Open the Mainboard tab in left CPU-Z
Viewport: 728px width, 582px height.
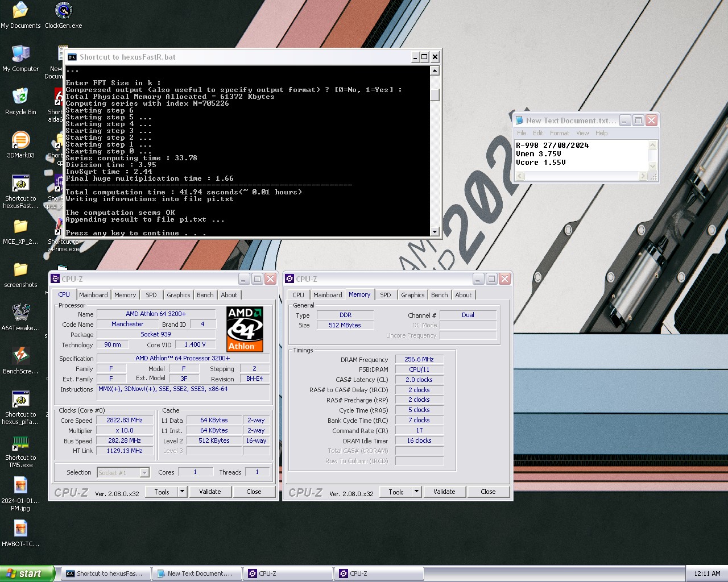coord(93,295)
